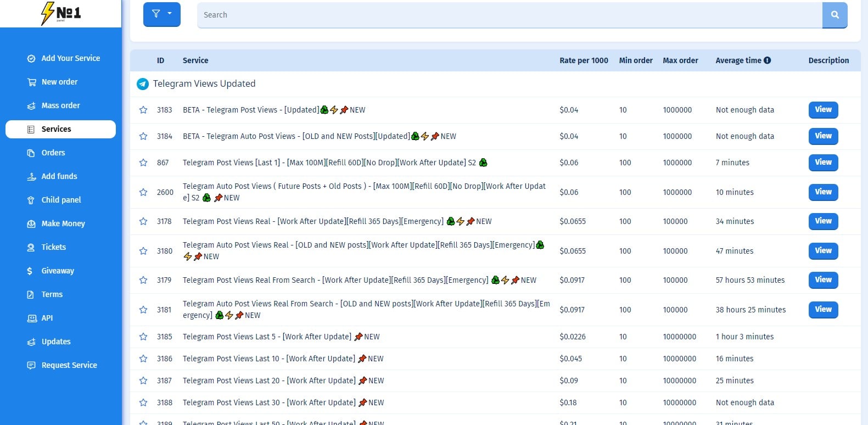868x425 pixels.
Task: Click the Average time info icon
Action: click(x=767, y=60)
